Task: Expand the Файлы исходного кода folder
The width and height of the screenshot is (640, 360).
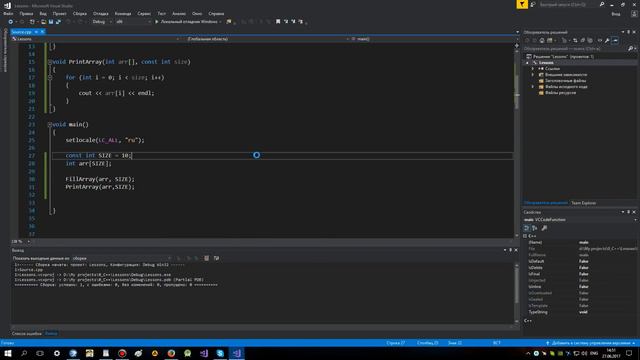Action: [x=533, y=87]
